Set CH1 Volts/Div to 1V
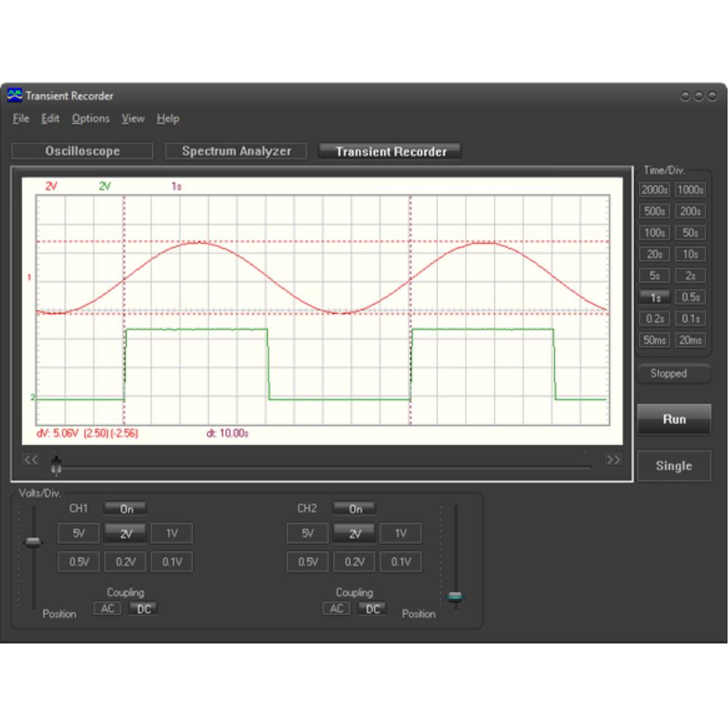Viewport: 728px width, 728px height. 172,534
